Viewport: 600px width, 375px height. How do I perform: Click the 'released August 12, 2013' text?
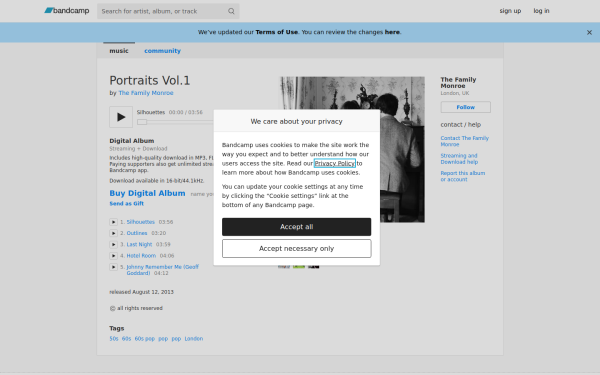pyautogui.click(x=142, y=292)
